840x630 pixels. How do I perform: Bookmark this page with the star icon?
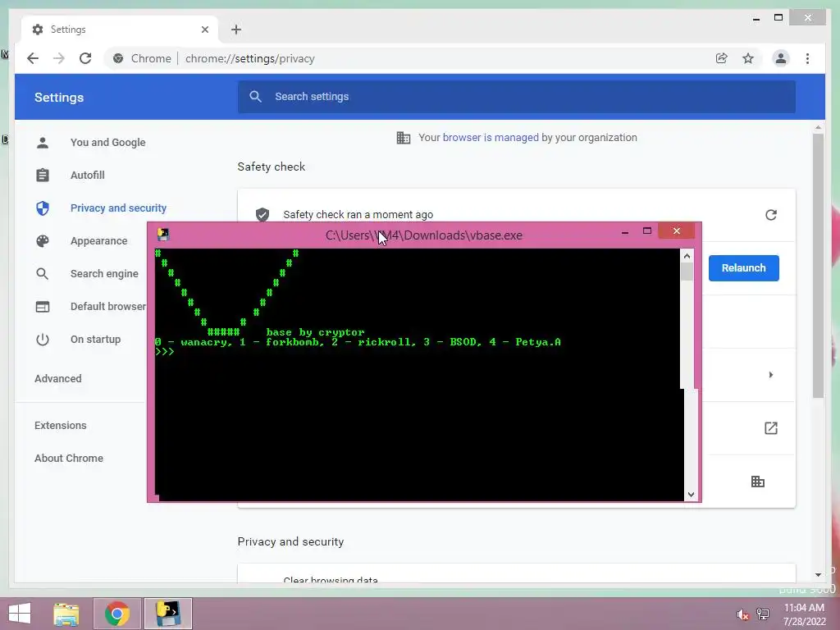tap(748, 58)
